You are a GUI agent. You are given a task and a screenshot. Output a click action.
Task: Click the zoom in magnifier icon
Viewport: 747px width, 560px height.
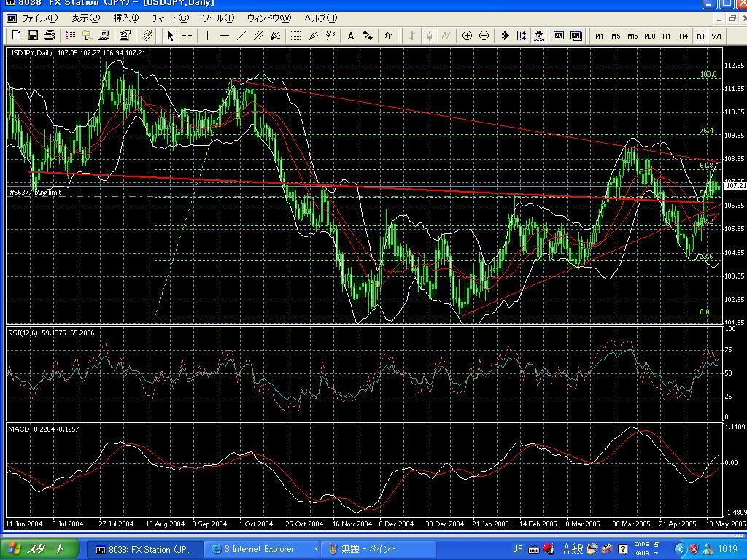click(x=467, y=35)
